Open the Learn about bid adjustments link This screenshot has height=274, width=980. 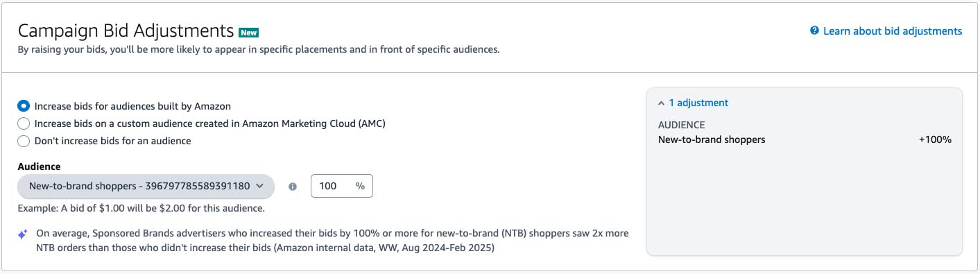click(893, 31)
